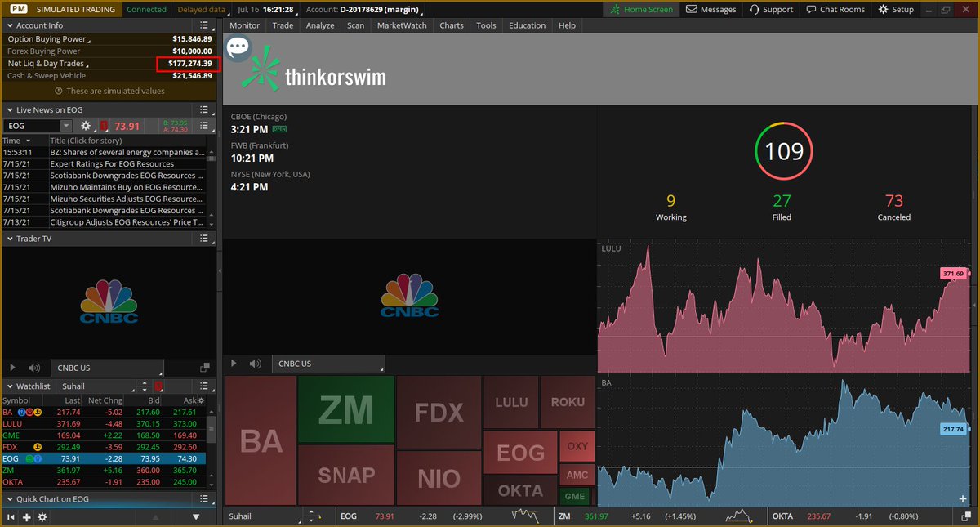Play the sidebar Trader TV stream
The width and height of the screenshot is (980, 527).
pos(11,368)
